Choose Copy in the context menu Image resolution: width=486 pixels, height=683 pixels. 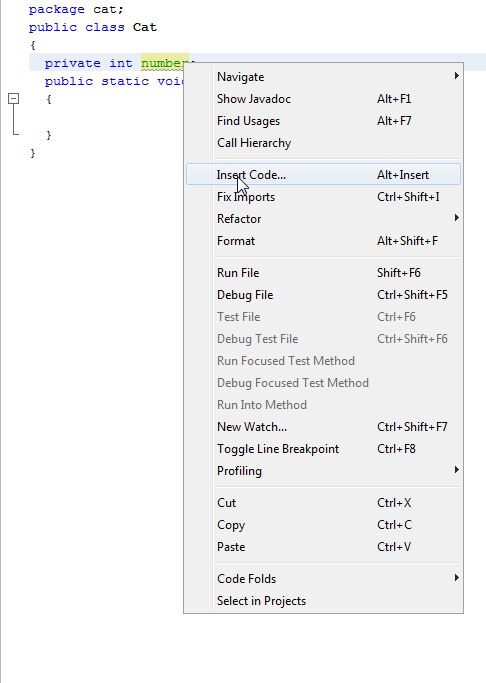[x=323, y=525]
